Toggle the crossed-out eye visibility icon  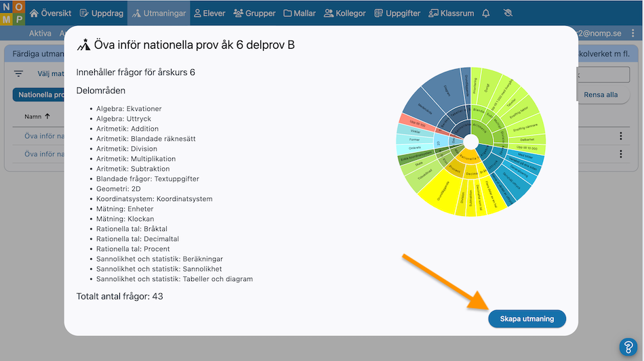click(x=508, y=14)
